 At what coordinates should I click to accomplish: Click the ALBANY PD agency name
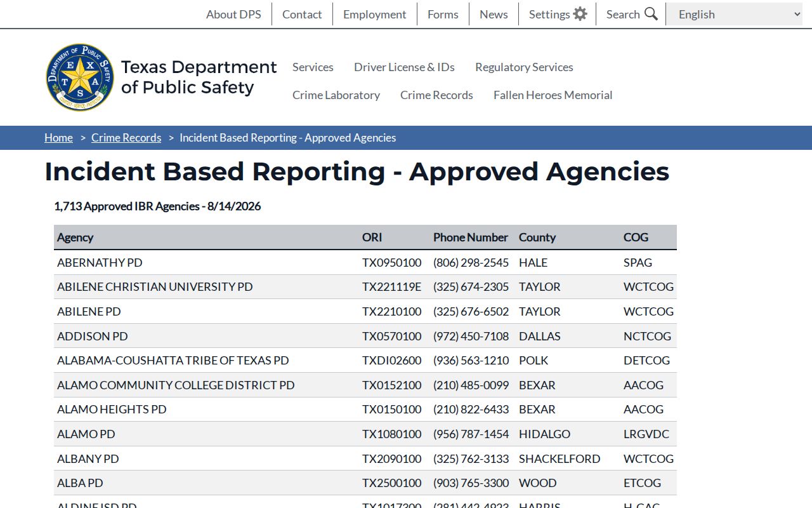[x=88, y=458]
